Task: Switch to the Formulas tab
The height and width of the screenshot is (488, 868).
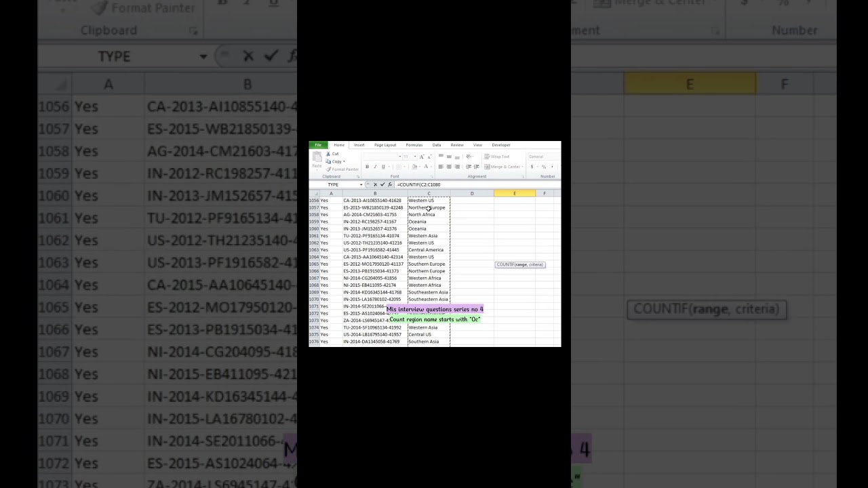Action: coord(414,145)
